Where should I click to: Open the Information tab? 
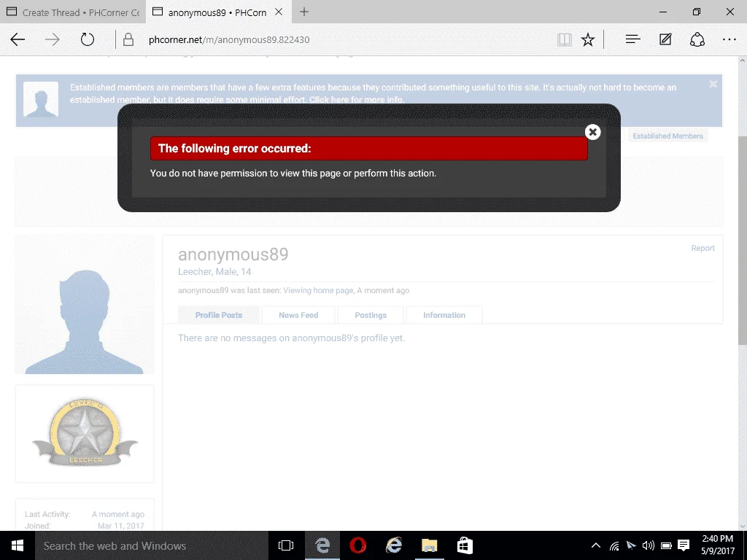[x=444, y=315]
